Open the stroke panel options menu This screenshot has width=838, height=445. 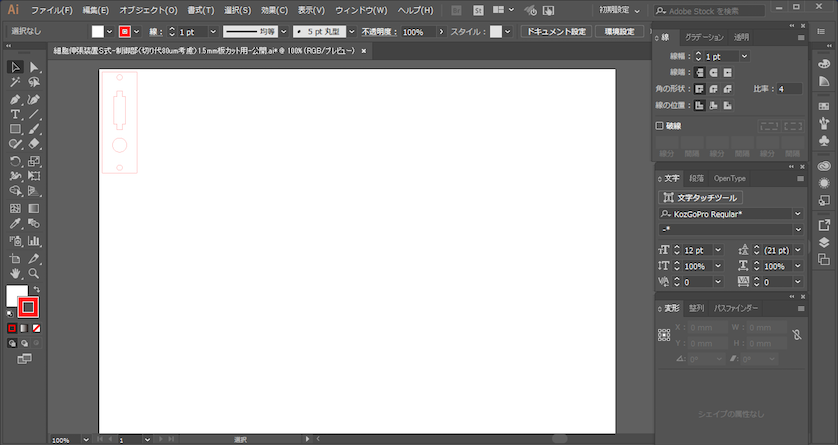tap(801, 37)
